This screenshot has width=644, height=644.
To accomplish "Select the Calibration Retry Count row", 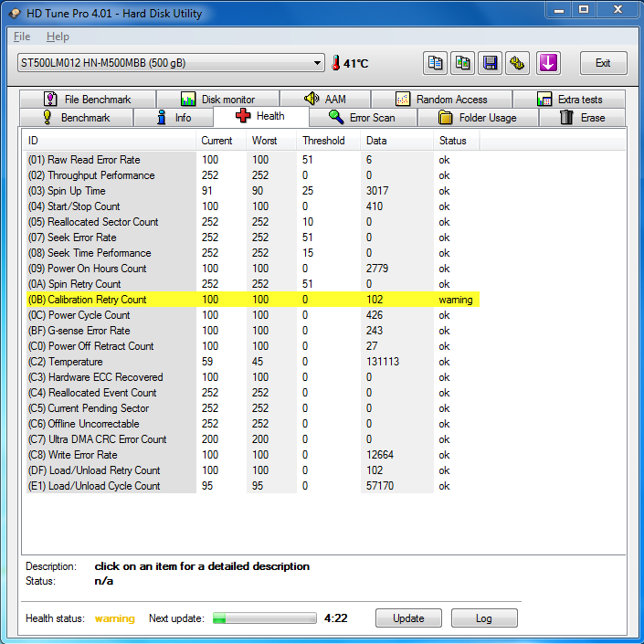I will click(x=253, y=300).
